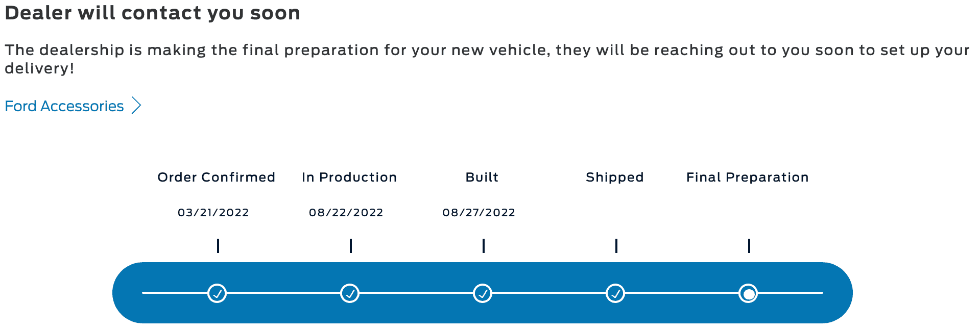The width and height of the screenshot is (980, 329).
Task: Click the tick mark under Final Preparation
Action: (749, 246)
